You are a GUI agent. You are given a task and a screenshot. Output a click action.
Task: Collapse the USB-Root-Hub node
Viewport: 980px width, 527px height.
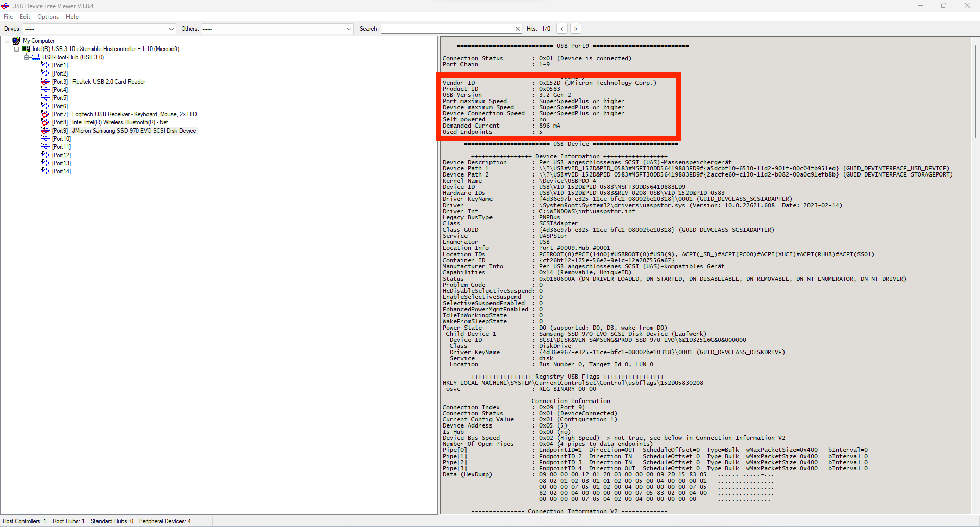coord(27,57)
